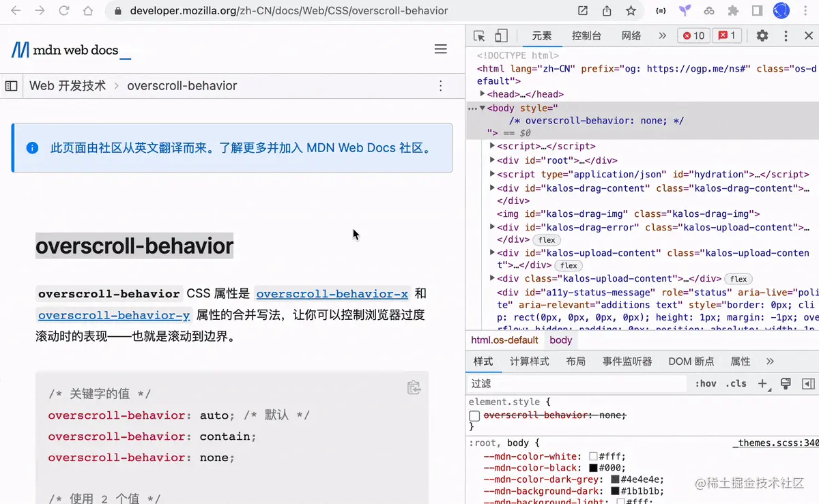
Task: Switch to the 元素 tab
Action: click(x=542, y=36)
